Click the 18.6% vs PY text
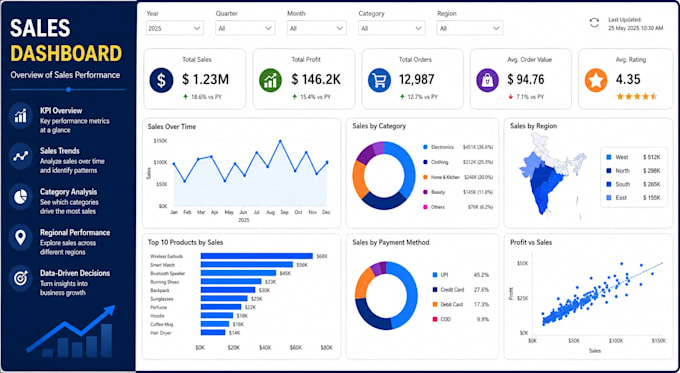The height and width of the screenshot is (373, 680). 206,97
